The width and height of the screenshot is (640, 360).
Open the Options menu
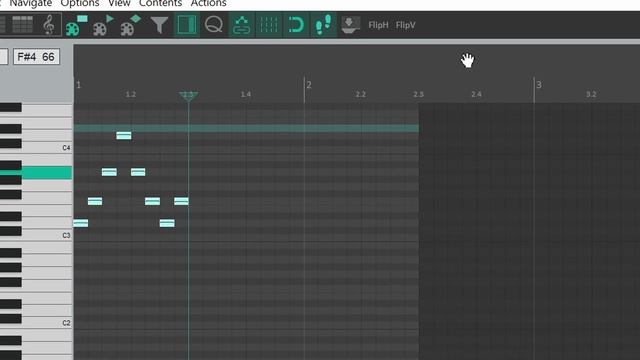pyautogui.click(x=80, y=3)
